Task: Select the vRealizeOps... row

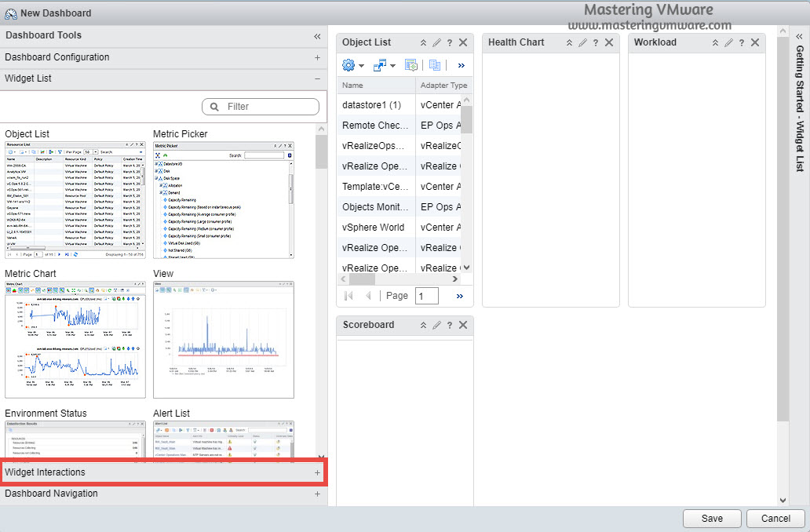Action: tap(400, 146)
